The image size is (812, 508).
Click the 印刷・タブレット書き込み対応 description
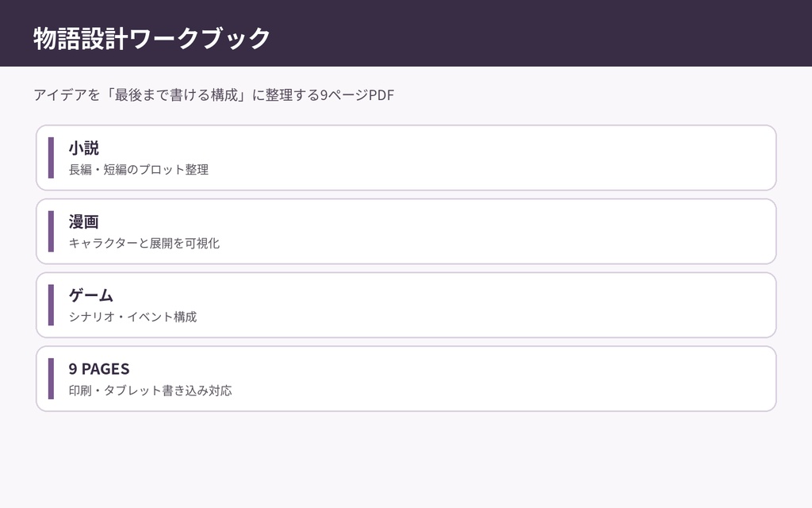(x=150, y=391)
